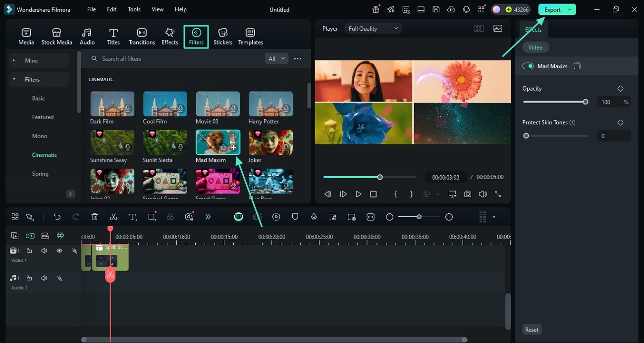This screenshot has height=343, width=644.
Task: Stop playback with the square button
Action: point(374,195)
